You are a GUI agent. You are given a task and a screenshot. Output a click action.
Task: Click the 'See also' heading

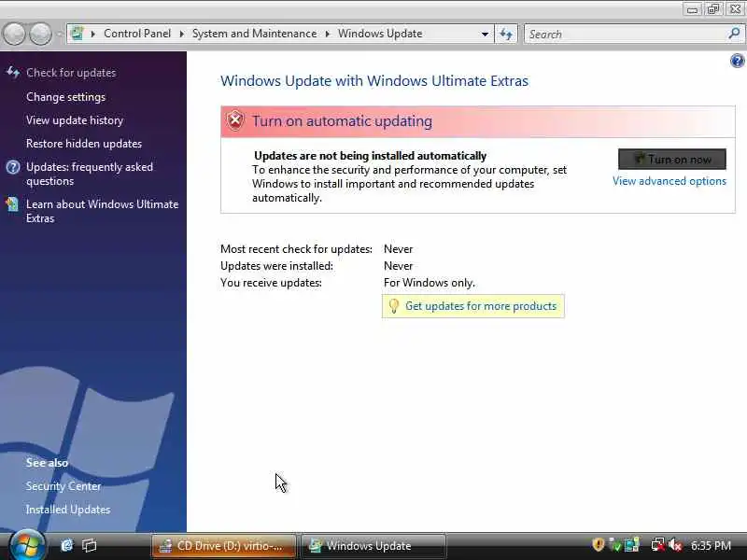(48, 462)
